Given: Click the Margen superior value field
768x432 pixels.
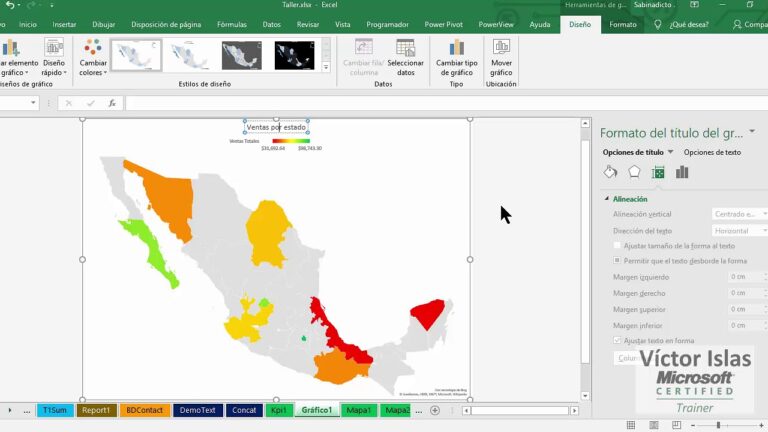Looking at the screenshot, I should (745, 309).
